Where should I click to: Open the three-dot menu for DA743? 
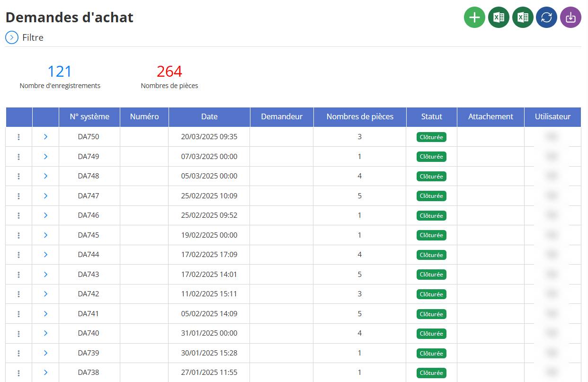coord(18,275)
